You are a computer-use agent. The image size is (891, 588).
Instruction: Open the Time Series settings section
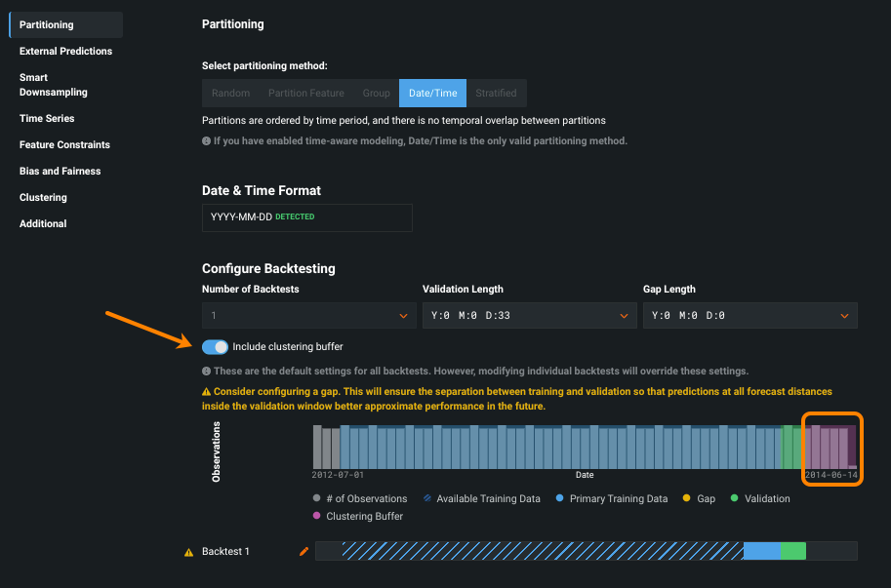click(x=47, y=119)
